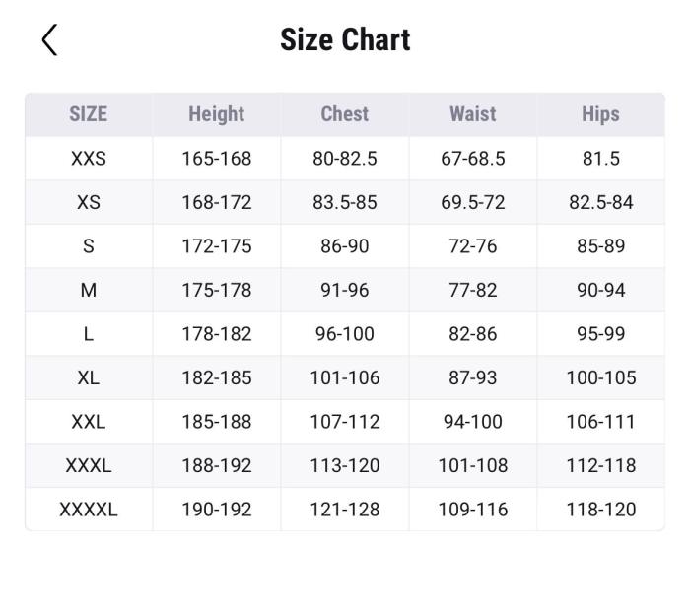Select the S size row label
The height and width of the screenshot is (616, 690).
89,246
